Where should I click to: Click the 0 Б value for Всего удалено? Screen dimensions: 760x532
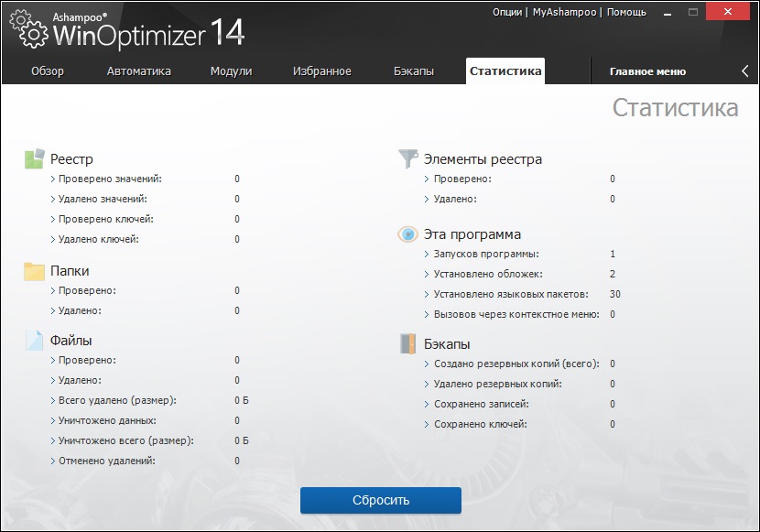coord(242,401)
